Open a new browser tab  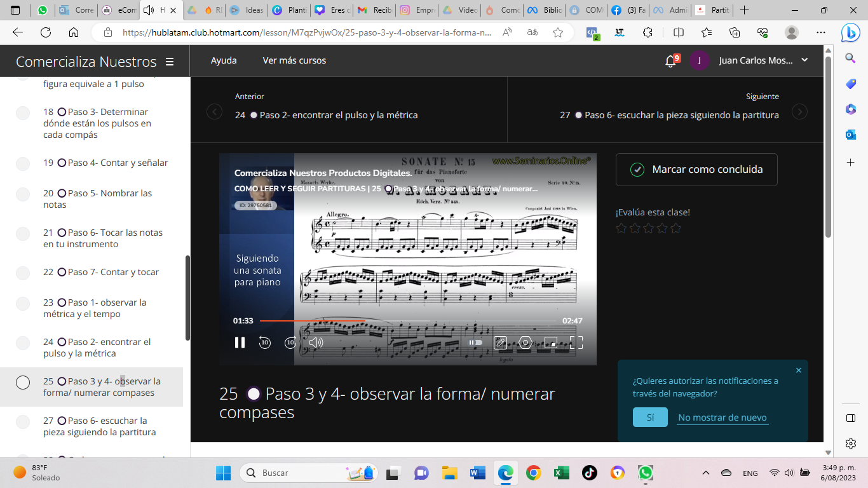[x=745, y=10]
